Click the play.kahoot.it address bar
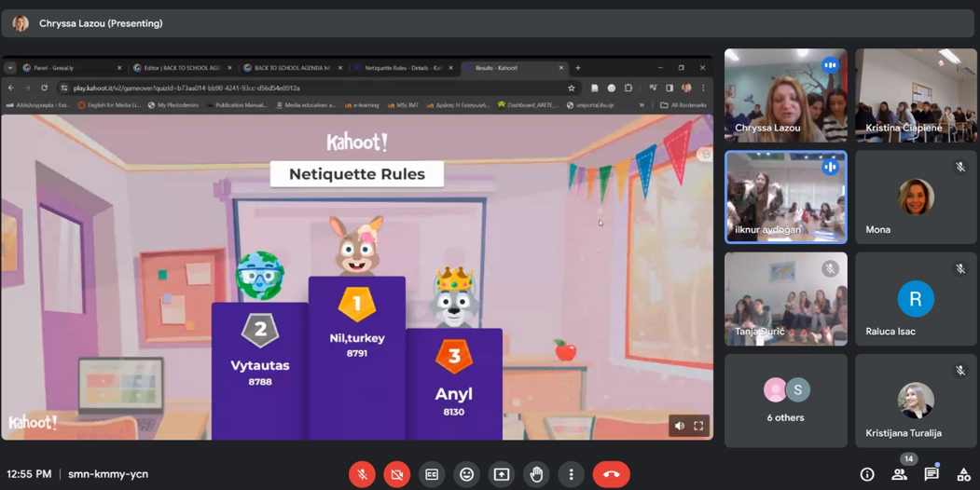 (319, 88)
